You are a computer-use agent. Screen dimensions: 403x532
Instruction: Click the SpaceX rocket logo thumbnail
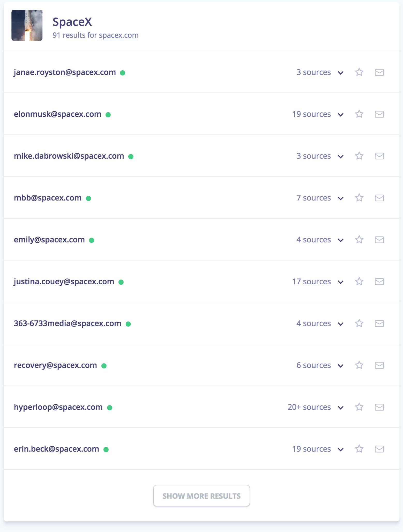point(27,25)
